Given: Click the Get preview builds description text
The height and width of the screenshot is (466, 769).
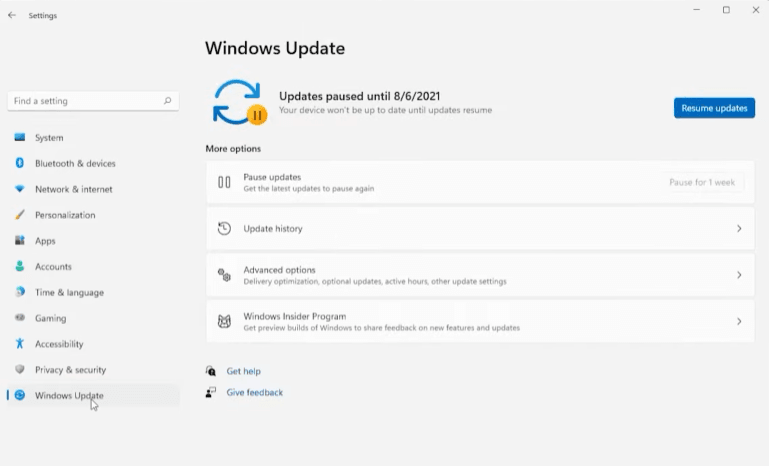Looking at the screenshot, I should click(x=382, y=328).
